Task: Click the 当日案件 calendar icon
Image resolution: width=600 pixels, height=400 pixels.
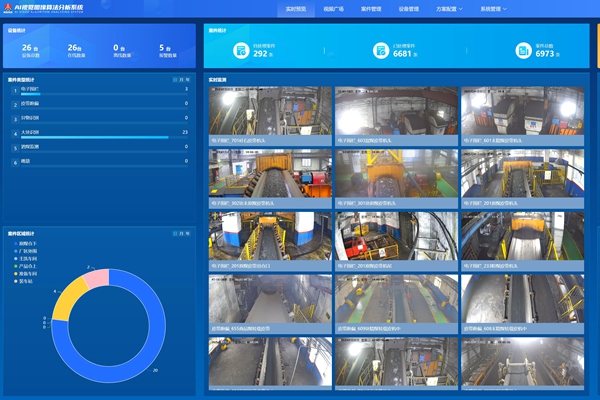Action: click(241, 50)
